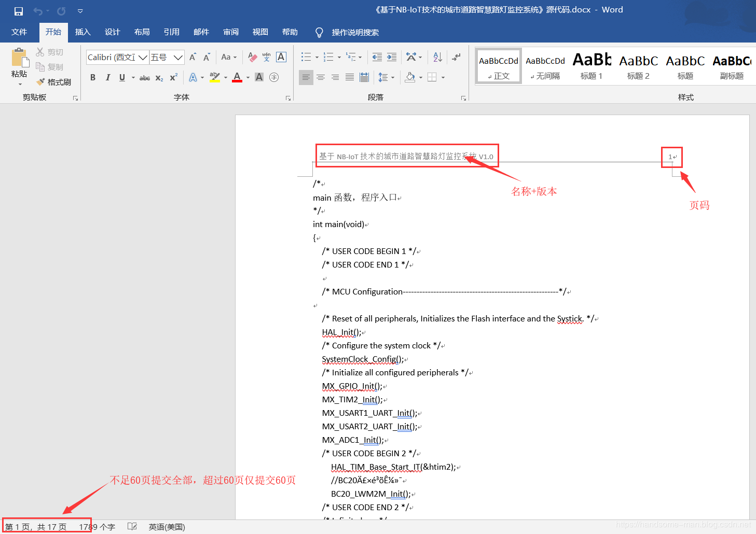Center align the text

coord(321,77)
